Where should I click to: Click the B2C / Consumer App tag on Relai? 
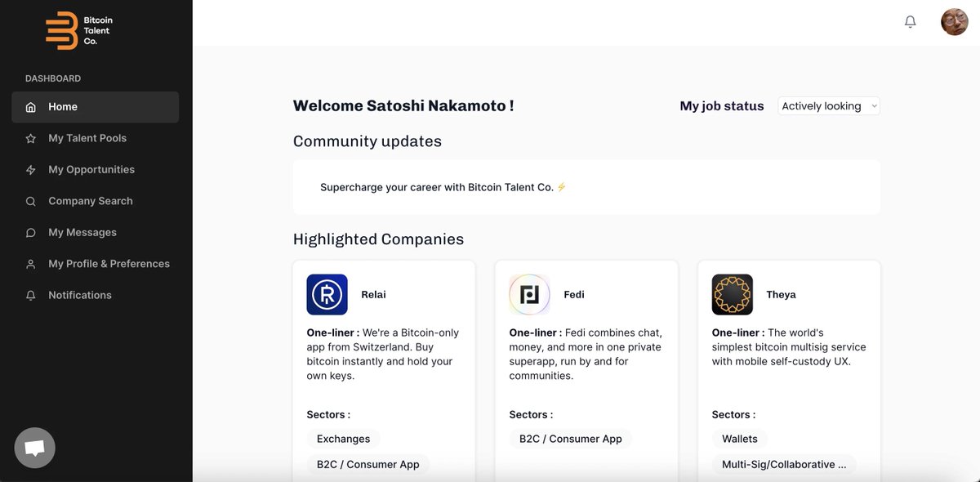click(368, 464)
